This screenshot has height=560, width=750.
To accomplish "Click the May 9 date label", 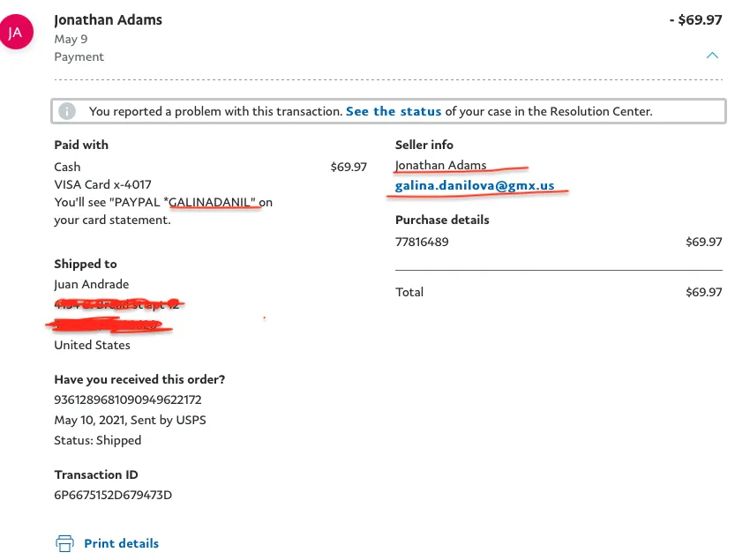I will 71,39.
